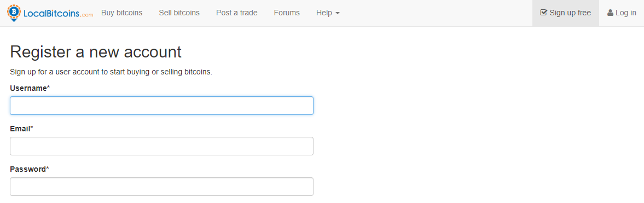Select Post a trade nav link

pyautogui.click(x=236, y=13)
